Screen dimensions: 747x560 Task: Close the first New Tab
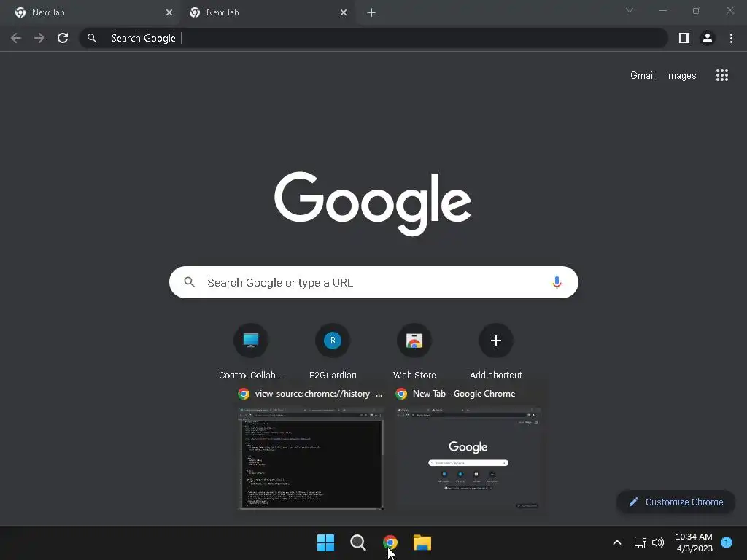click(x=169, y=12)
